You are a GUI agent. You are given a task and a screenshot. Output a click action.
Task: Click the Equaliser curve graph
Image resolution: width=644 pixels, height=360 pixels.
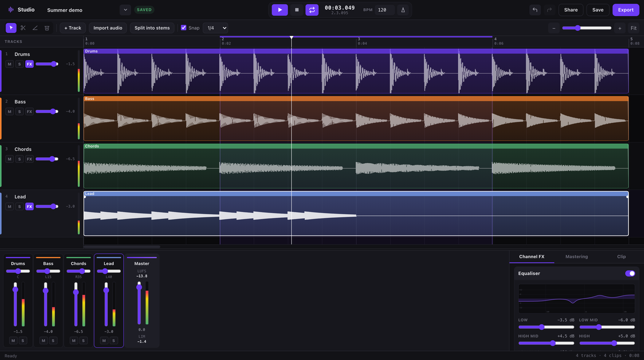click(576, 299)
